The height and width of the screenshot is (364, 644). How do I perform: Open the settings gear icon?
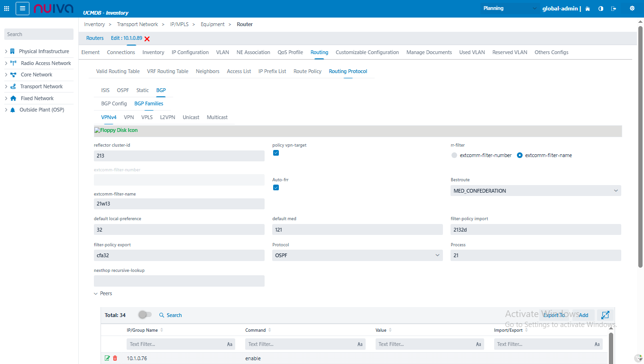pyautogui.click(x=632, y=9)
